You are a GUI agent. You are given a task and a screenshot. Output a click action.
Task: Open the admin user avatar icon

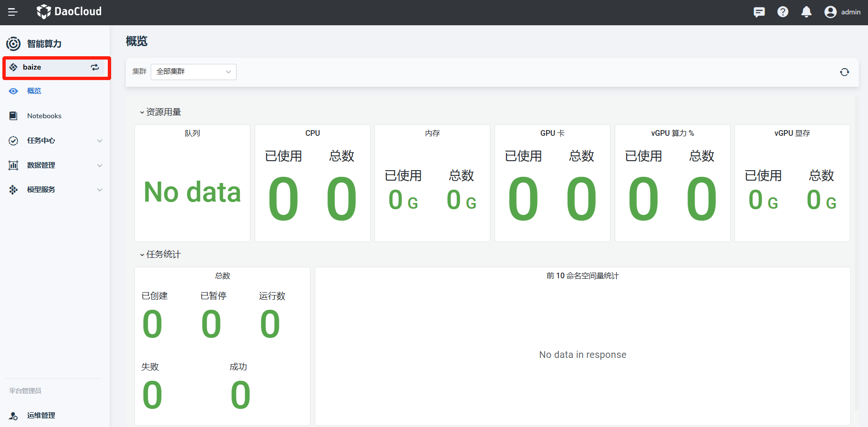[830, 12]
